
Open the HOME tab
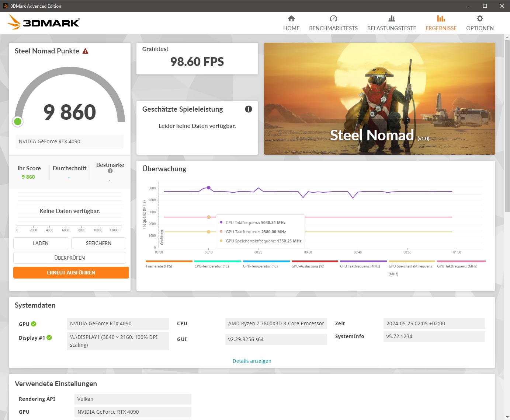pos(291,23)
